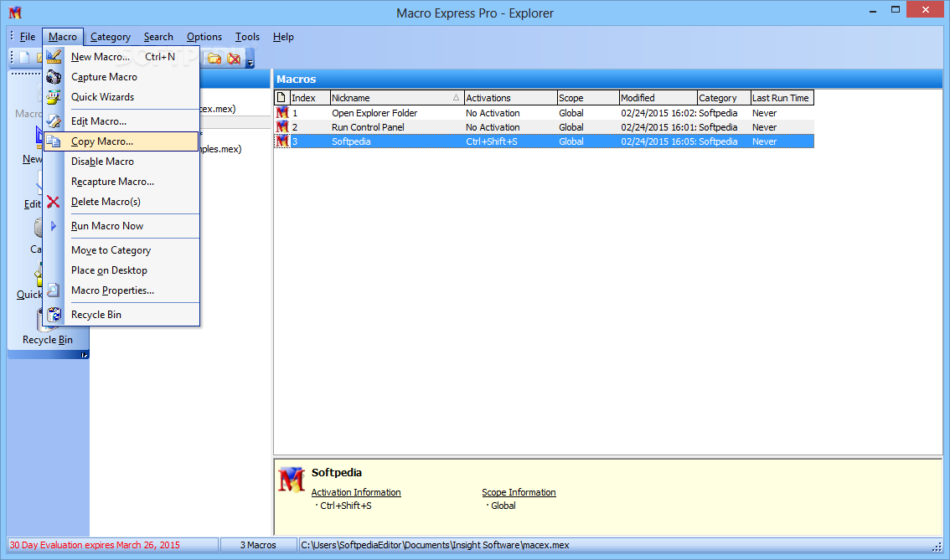
Task: Click the Scope Information link
Action: coord(519,492)
